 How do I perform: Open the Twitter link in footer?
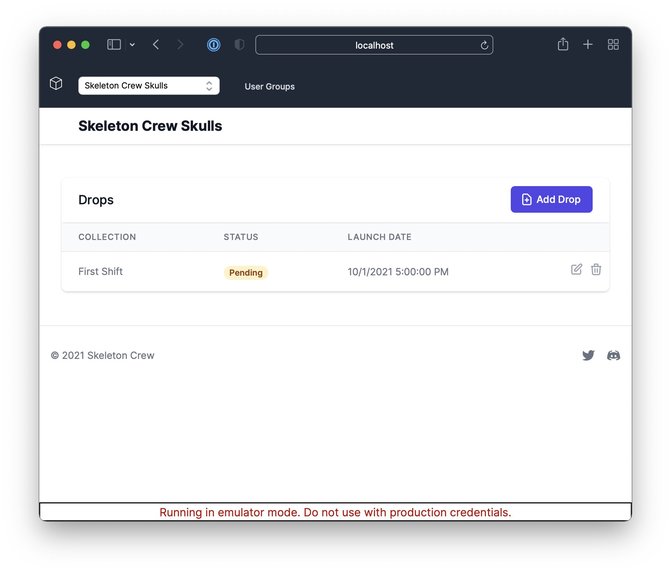click(x=588, y=355)
